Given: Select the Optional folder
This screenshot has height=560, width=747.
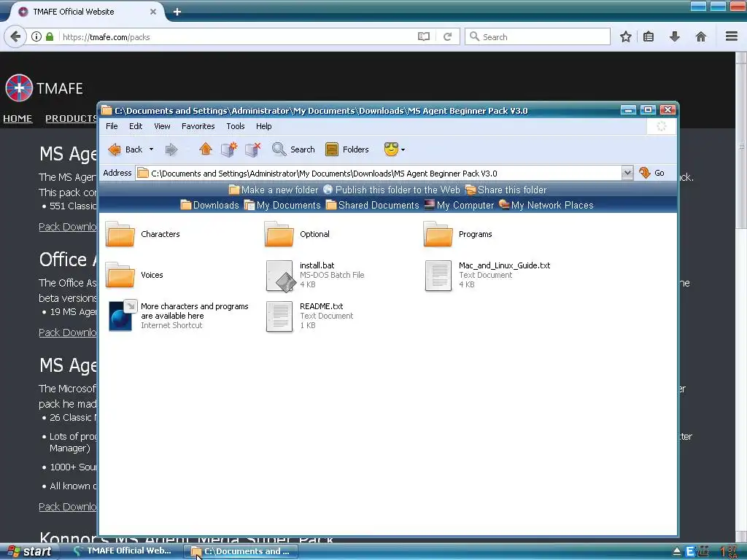Looking at the screenshot, I should [297, 234].
